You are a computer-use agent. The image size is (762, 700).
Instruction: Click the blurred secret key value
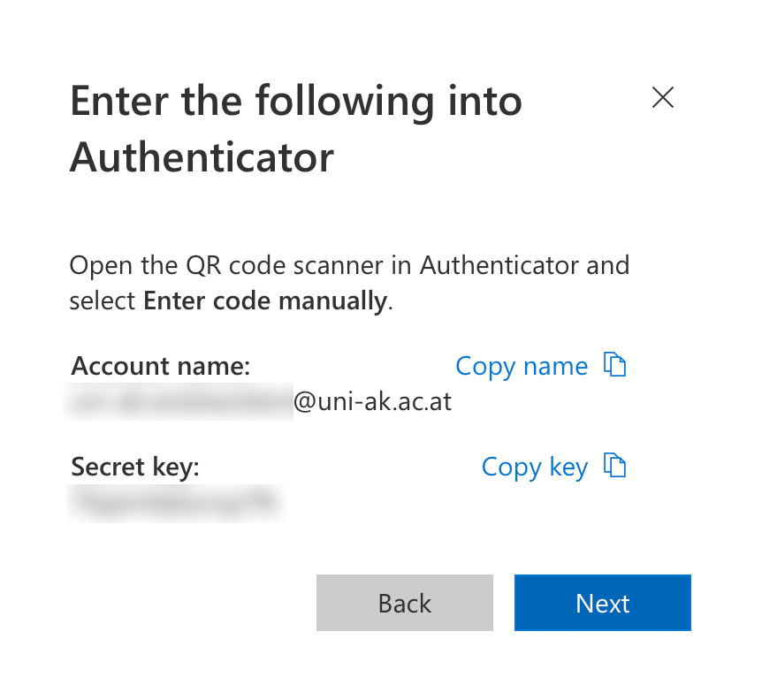(x=175, y=502)
